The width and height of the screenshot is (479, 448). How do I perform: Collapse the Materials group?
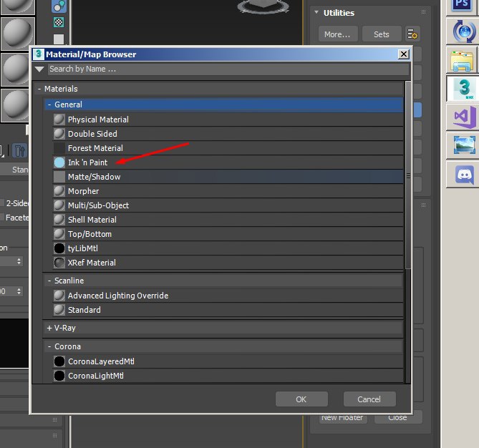pyautogui.click(x=39, y=89)
